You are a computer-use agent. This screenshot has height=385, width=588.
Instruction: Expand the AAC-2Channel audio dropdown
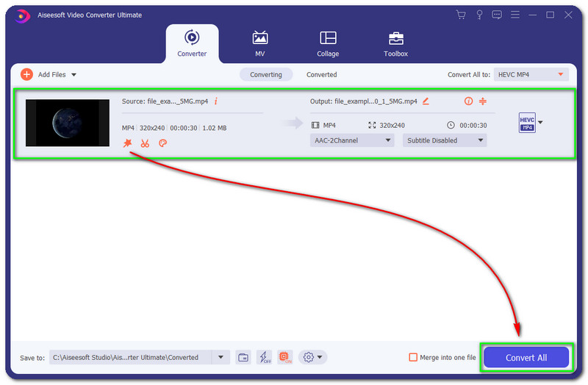coord(352,140)
